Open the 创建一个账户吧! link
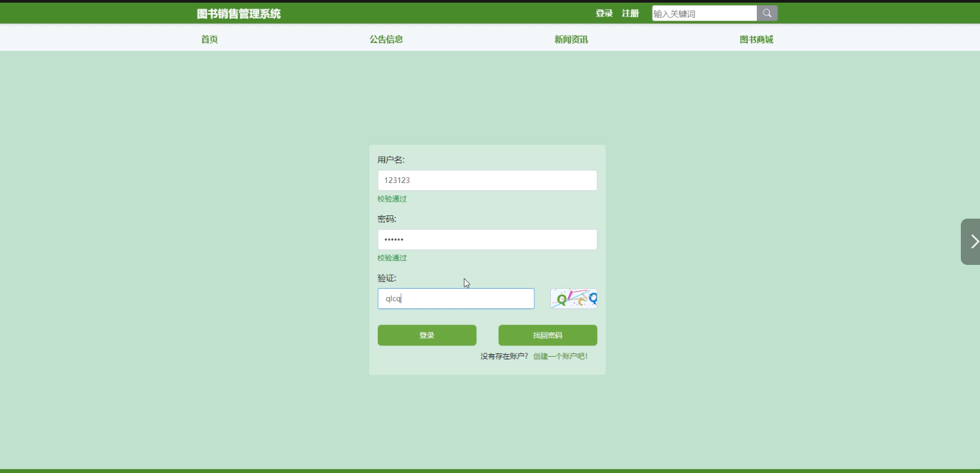 [x=560, y=356]
